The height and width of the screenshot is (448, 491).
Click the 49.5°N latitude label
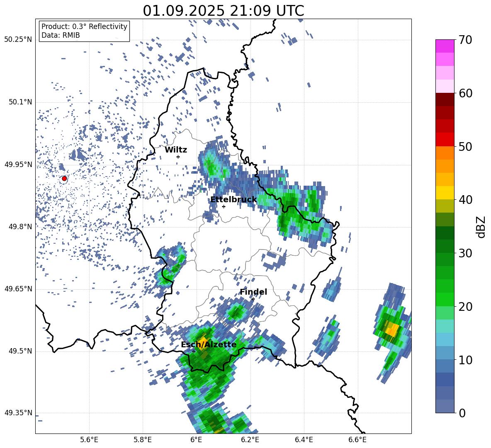21,351
